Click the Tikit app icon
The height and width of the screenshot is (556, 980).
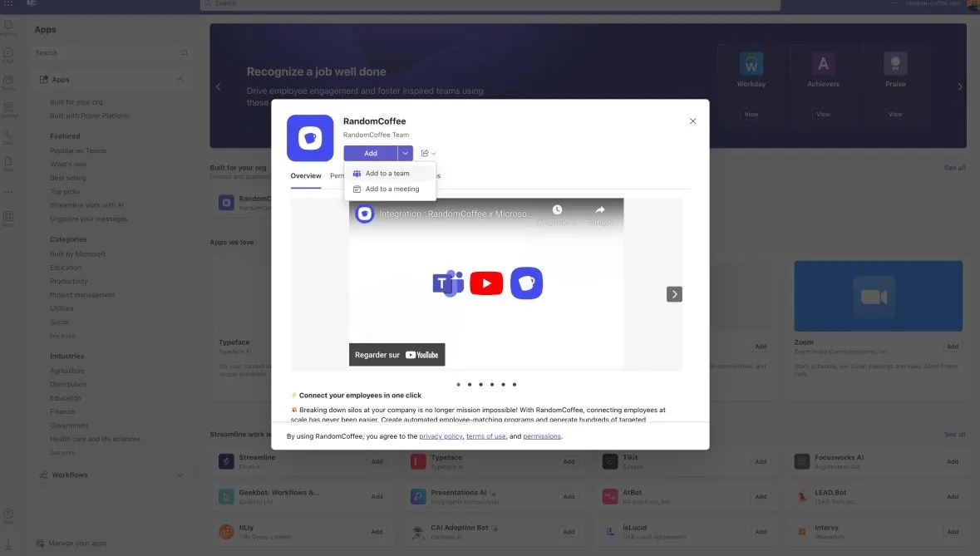pos(610,461)
